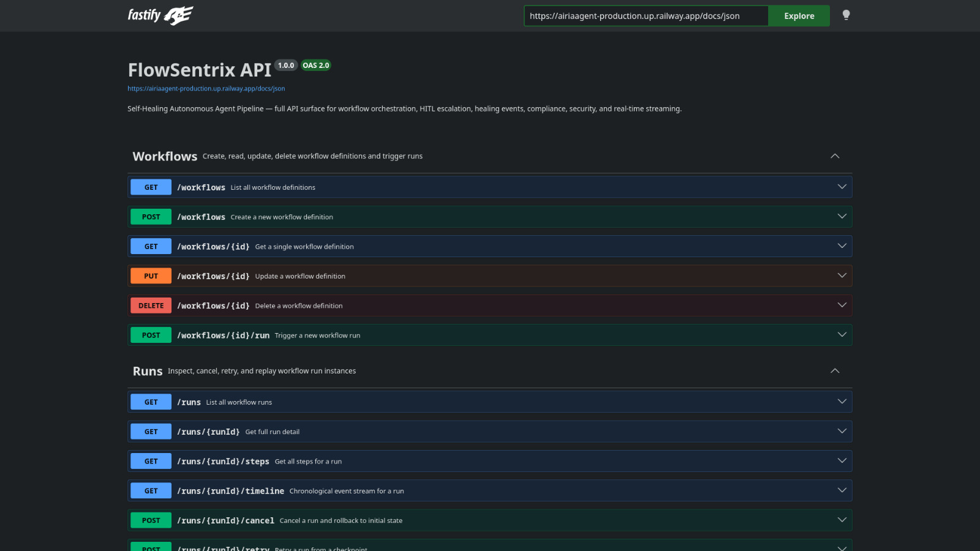Image resolution: width=980 pixels, height=551 pixels.
Task: Expand POST /runs/{runId}/cancel row arrow
Action: tap(842, 520)
